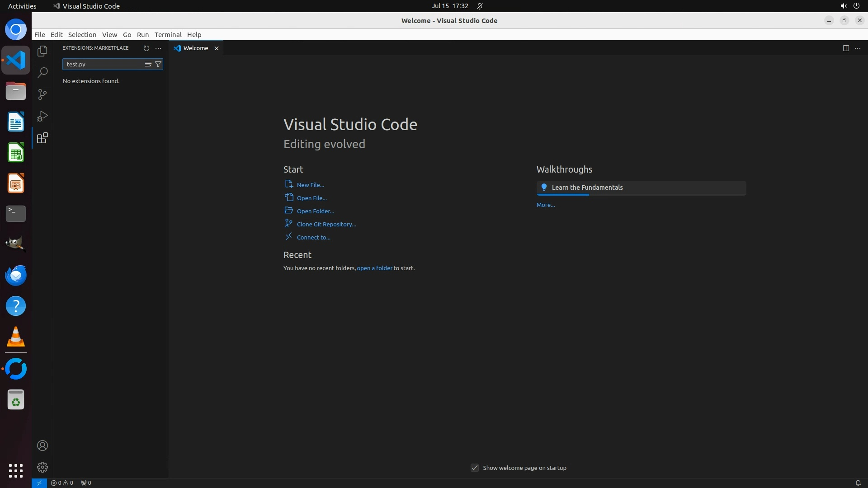Image resolution: width=868 pixels, height=488 pixels.
Task: Select the Welcome tab
Action: click(x=196, y=48)
